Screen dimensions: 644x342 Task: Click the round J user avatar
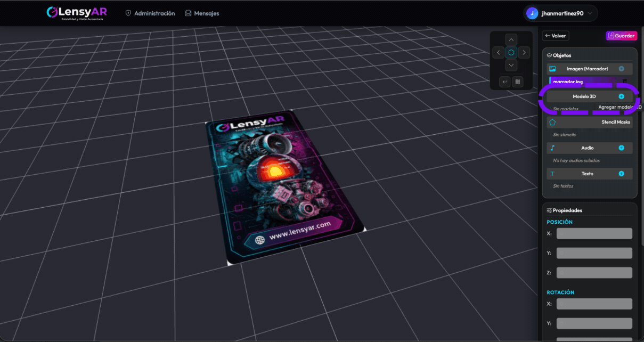click(x=532, y=13)
